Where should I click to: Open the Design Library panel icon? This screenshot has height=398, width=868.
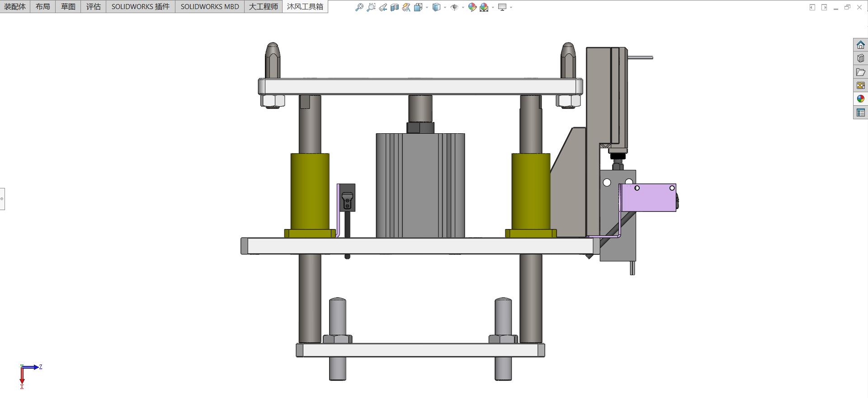[860, 58]
